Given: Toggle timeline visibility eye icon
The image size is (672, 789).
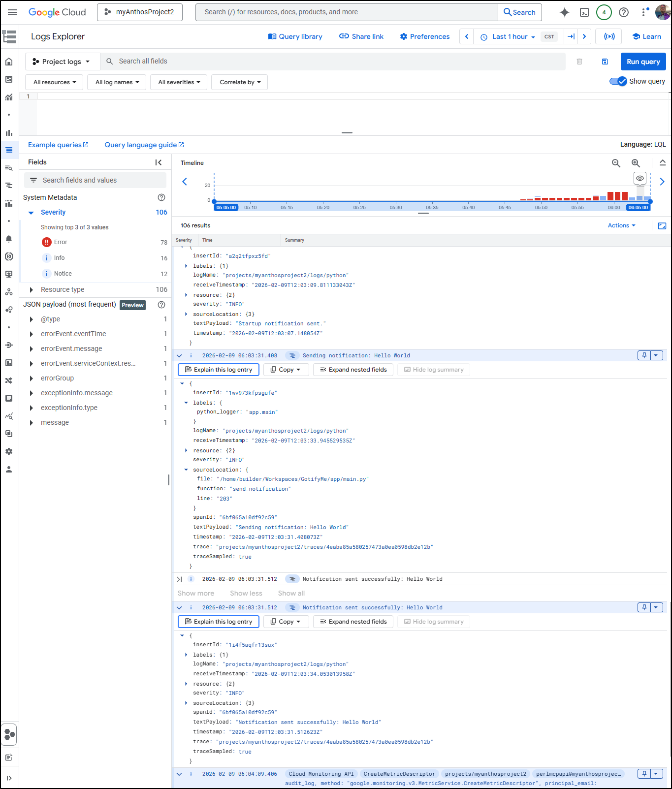Looking at the screenshot, I should pos(640,178).
